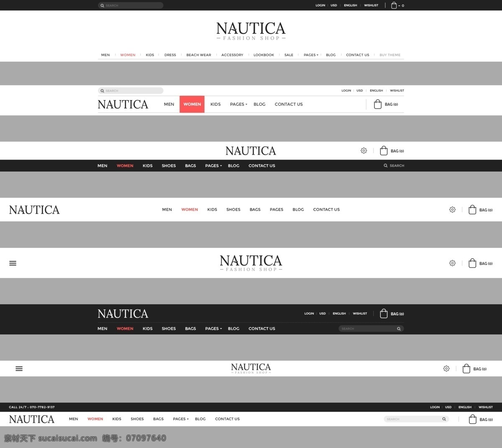Click WISHLIST in the all-dark NAUTICA header

[360, 313]
